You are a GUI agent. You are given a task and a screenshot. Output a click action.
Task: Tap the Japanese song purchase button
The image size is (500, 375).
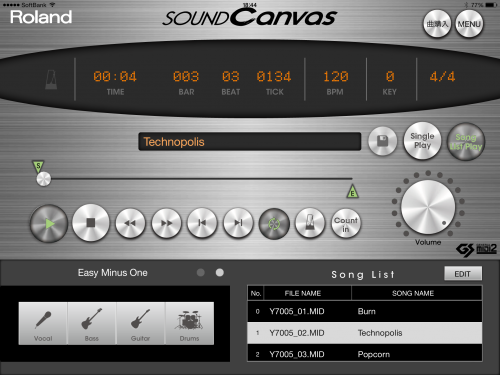point(437,24)
